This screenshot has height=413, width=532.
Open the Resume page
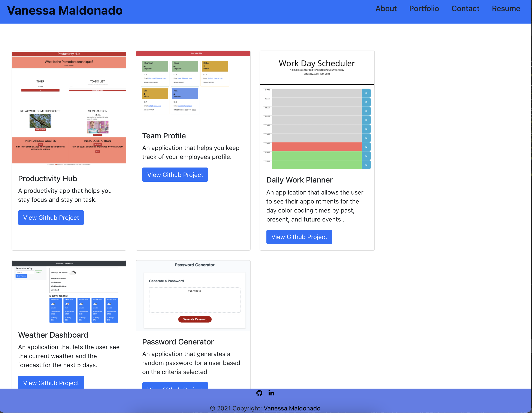[506, 9]
